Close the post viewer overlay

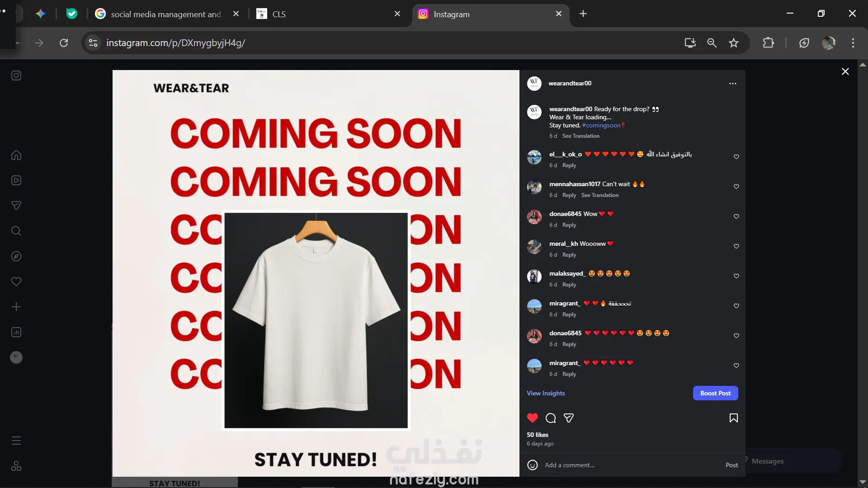pos(845,71)
